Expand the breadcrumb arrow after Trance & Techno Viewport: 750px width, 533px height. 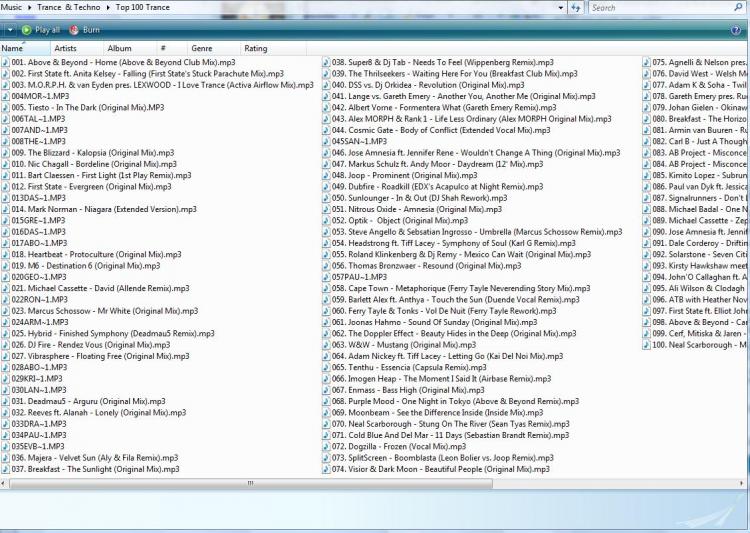pyautogui.click(x=108, y=8)
